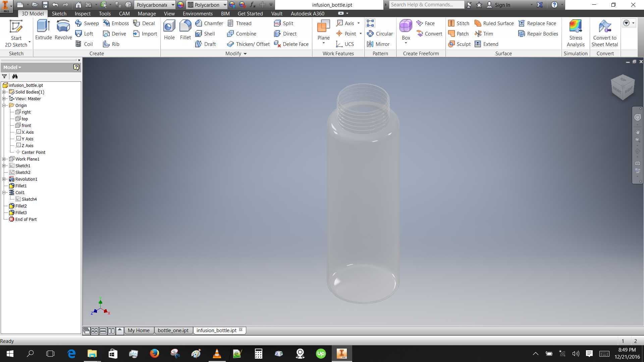This screenshot has height=362, width=644.
Task: Expand the Solid Bodies(1) node
Action: (x=4, y=92)
